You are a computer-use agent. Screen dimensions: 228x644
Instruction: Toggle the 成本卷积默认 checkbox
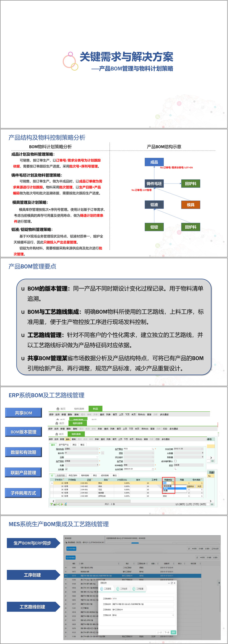[175, 461]
